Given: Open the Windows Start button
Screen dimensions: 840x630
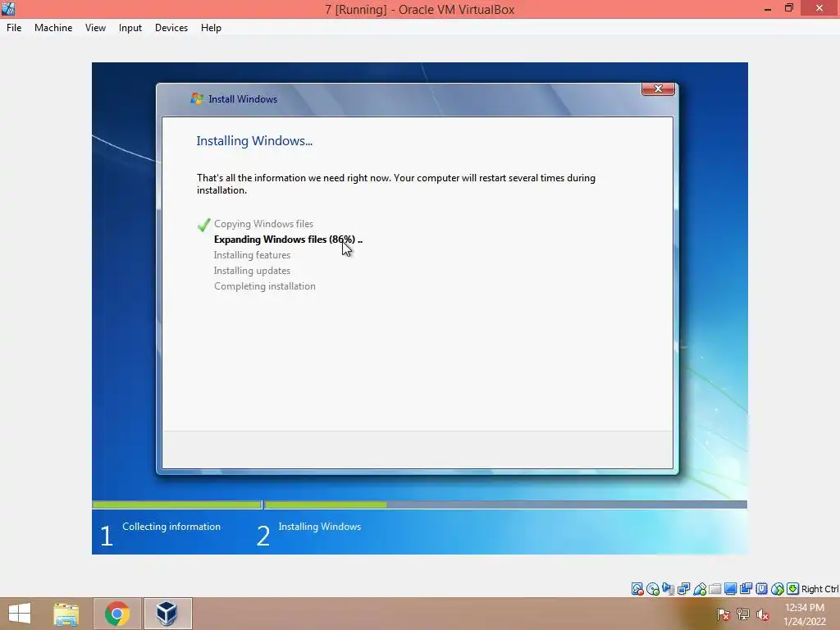Looking at the screenshot, I should [20, 614].
